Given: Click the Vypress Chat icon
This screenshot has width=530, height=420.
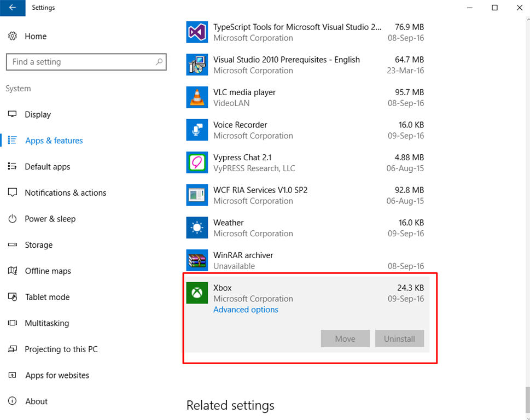Looking at the screenshot, I should 197,162.
